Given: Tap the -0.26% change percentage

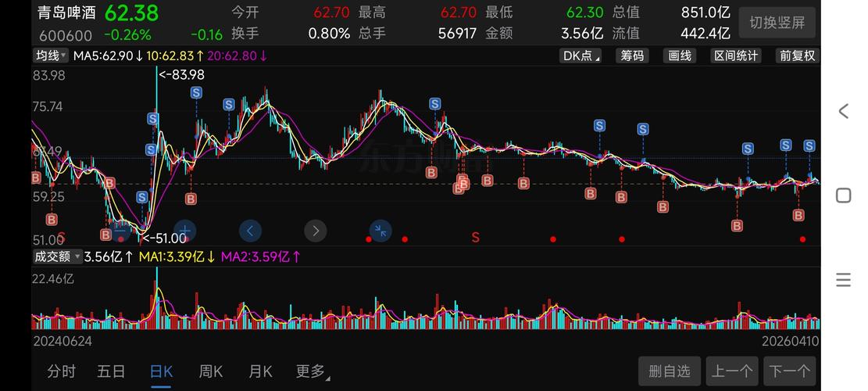Looking at the screenshot, I should 127,35.
